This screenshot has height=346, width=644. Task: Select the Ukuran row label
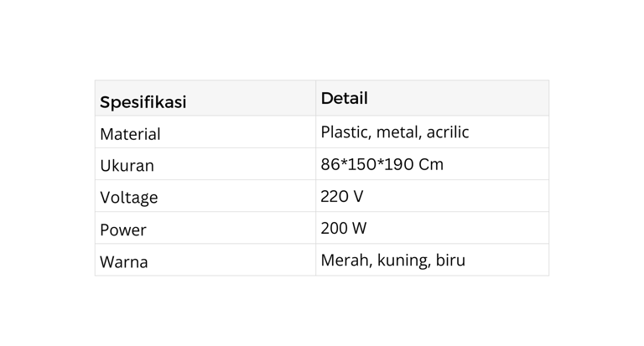(127, 166)
